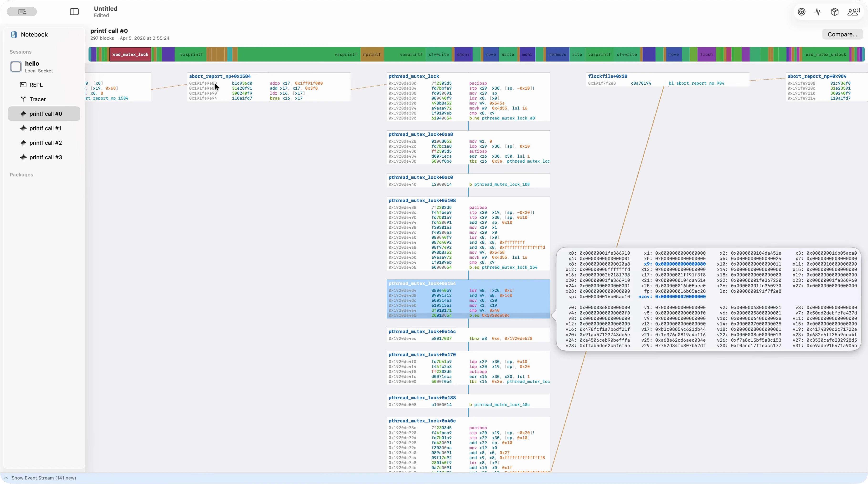Open the target icon in top-right toolbar
Screen dimensions: 868x484
[x=802, y=12]
